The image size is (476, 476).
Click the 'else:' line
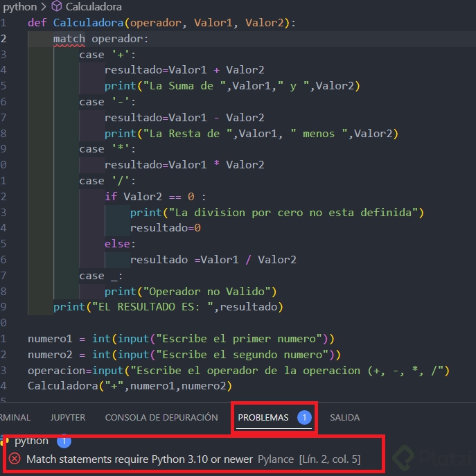[x=121, y=244]
